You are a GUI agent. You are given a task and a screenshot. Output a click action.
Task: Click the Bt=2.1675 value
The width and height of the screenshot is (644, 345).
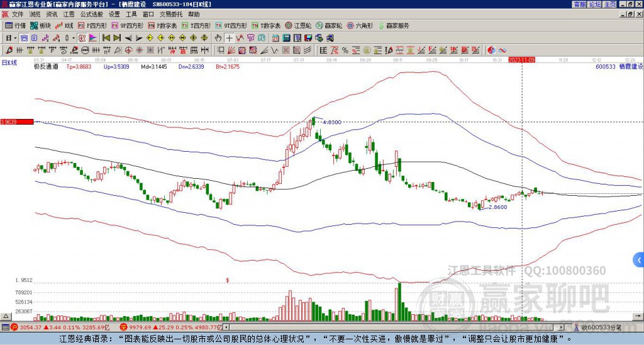pyautogui.click(x=228, y=66)
